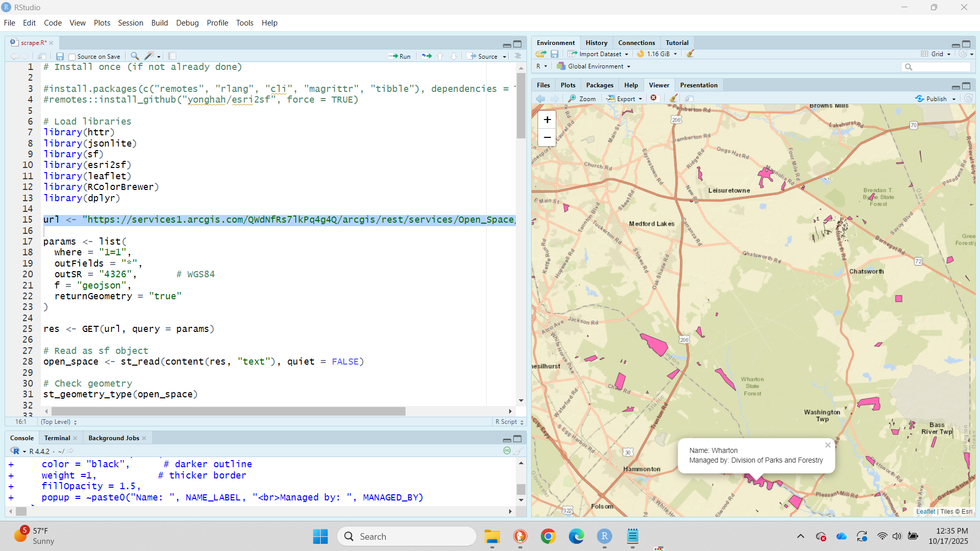980x551 pixels.
Task: Click the Find/Replace magnifier icon in editor toolbar
Action: [134, 56]
